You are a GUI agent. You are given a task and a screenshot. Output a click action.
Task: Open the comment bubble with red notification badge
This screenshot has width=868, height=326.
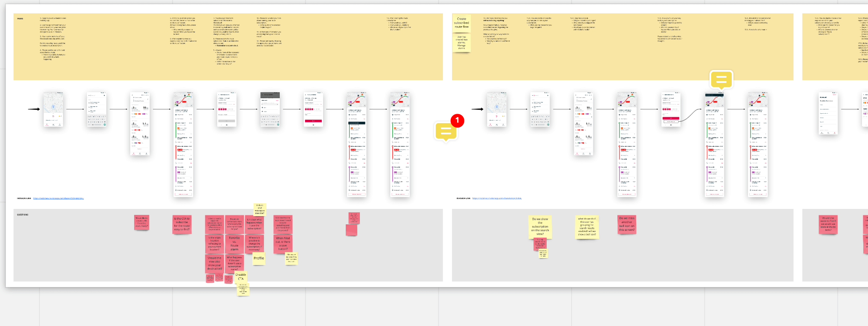pyautogui.click(x=446, y=131)
